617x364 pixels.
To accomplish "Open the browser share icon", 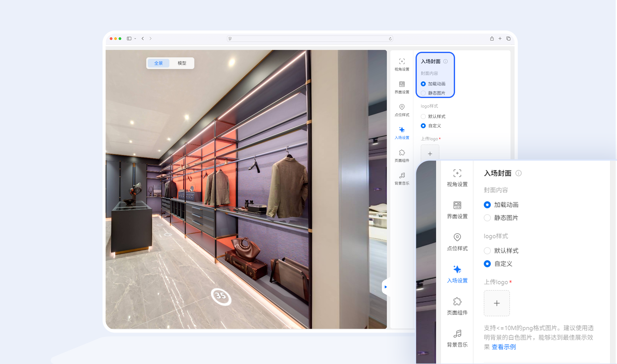I will coord(492,39).
